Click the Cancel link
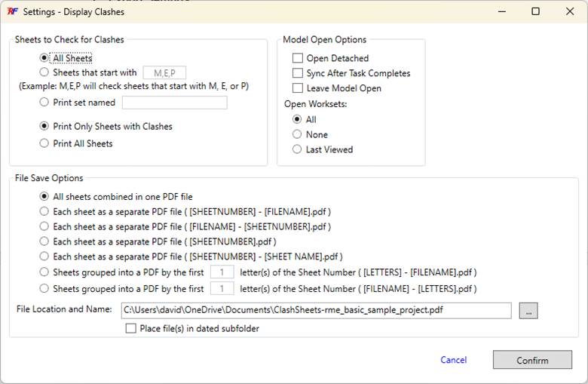Image resolution: width=588 pixels, height=384 pixels. coord(453,360)
